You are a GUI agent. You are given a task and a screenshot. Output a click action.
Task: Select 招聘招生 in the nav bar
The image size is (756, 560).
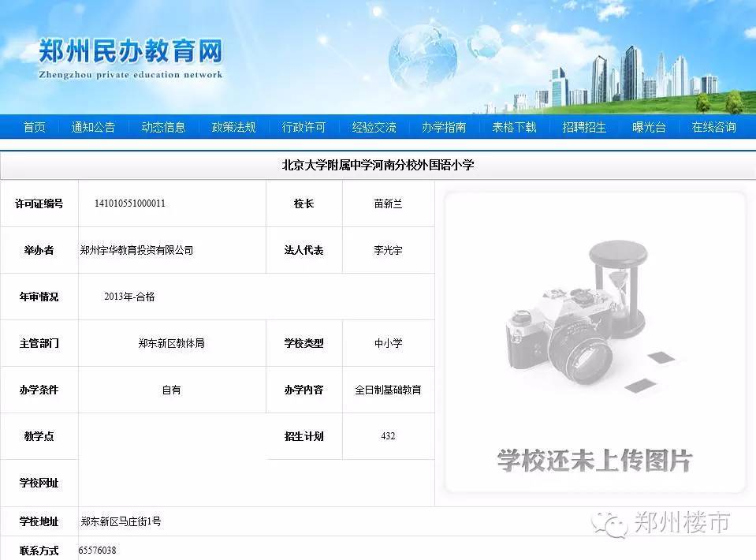click(584, 127)
